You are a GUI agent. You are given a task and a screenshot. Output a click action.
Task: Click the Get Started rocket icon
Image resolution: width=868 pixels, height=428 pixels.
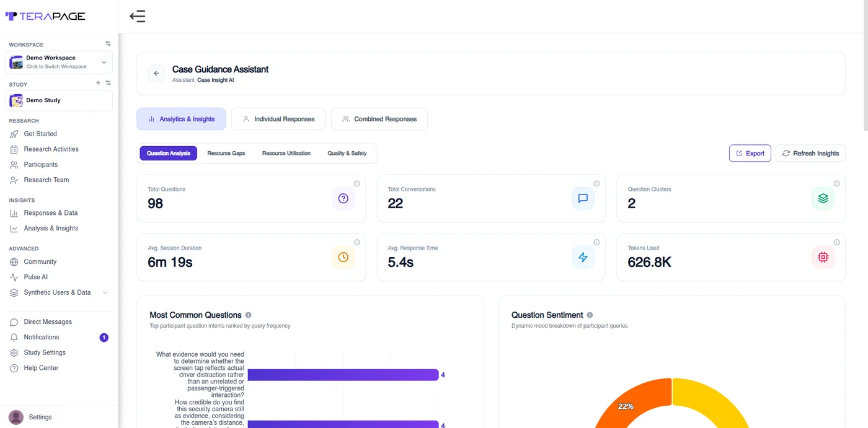point(14,134)
